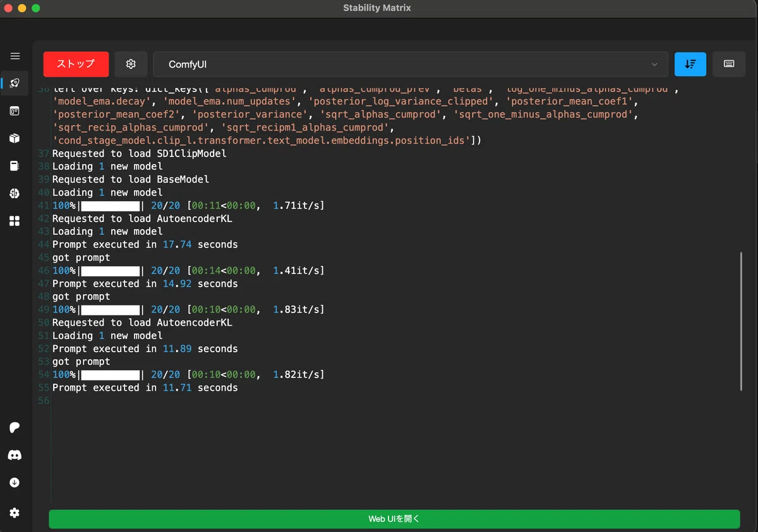Open the Model Browser brain icon
Image resolution: width=758 pixels, height=532 pixels.
[15, 193]
